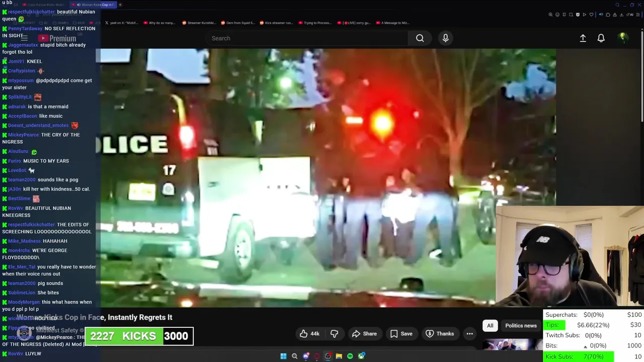Expand the three-dot more actions menu
This screenshot has width=644, height=362.
point(469,333)
